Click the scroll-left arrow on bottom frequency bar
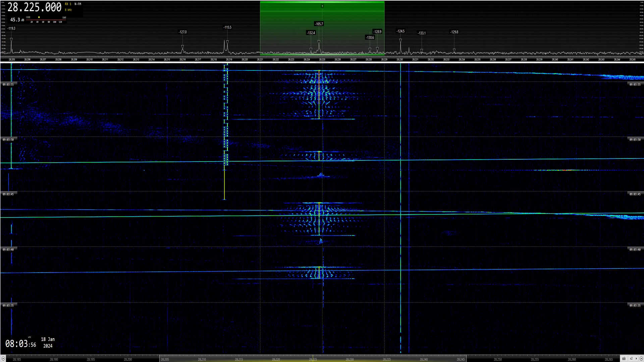644x362 pixels. (3, 359)
